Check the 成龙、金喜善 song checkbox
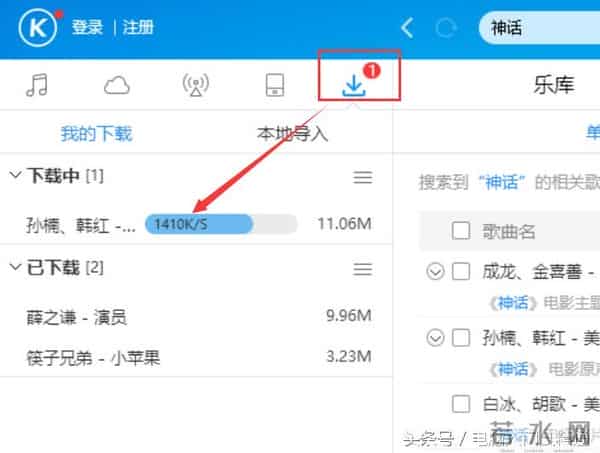Image resolution: width=600 pixels, height=453 pixels. 461,272
